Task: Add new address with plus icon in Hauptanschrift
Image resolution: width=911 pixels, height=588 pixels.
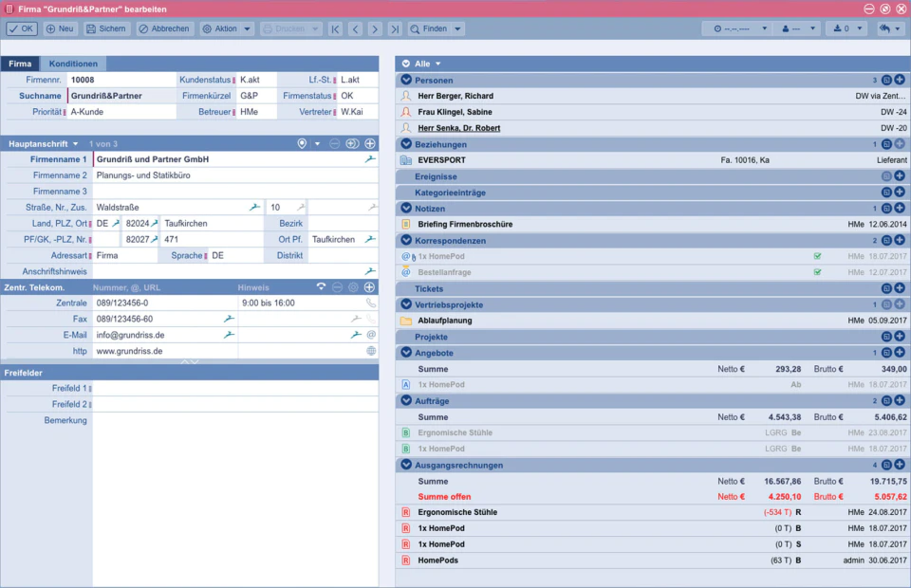Action: point(370,143)
